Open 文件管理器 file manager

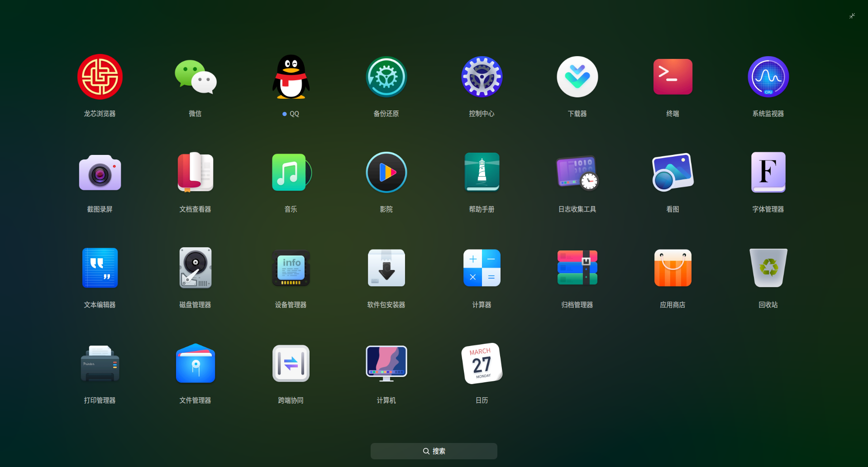click(x=196, y=364)
